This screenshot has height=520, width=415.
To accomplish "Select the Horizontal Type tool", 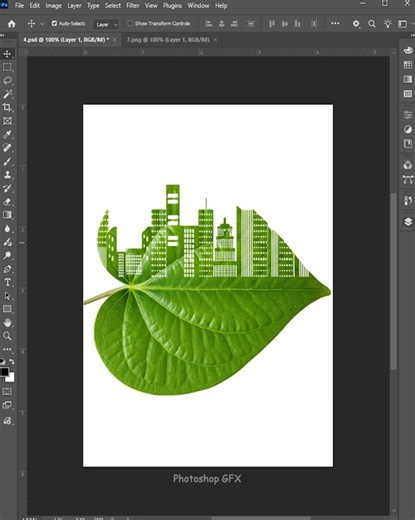I will [7, 282].
